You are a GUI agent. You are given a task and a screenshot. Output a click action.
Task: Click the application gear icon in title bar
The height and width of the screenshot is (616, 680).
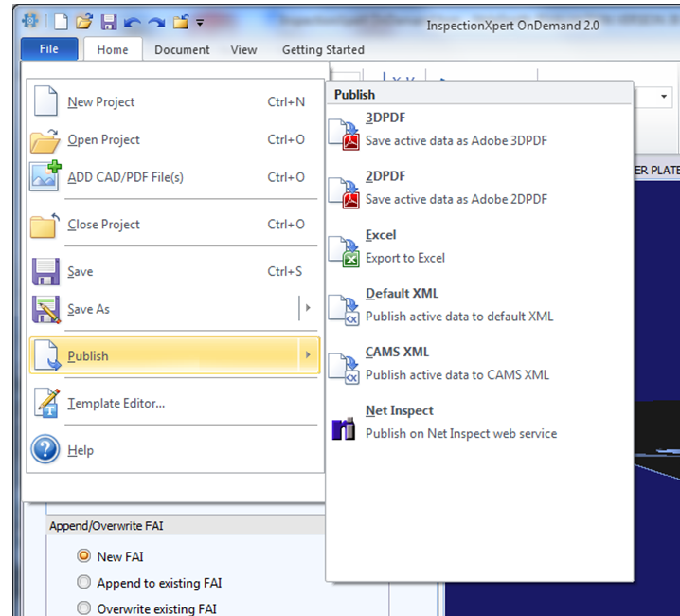(x=30, y=21)
